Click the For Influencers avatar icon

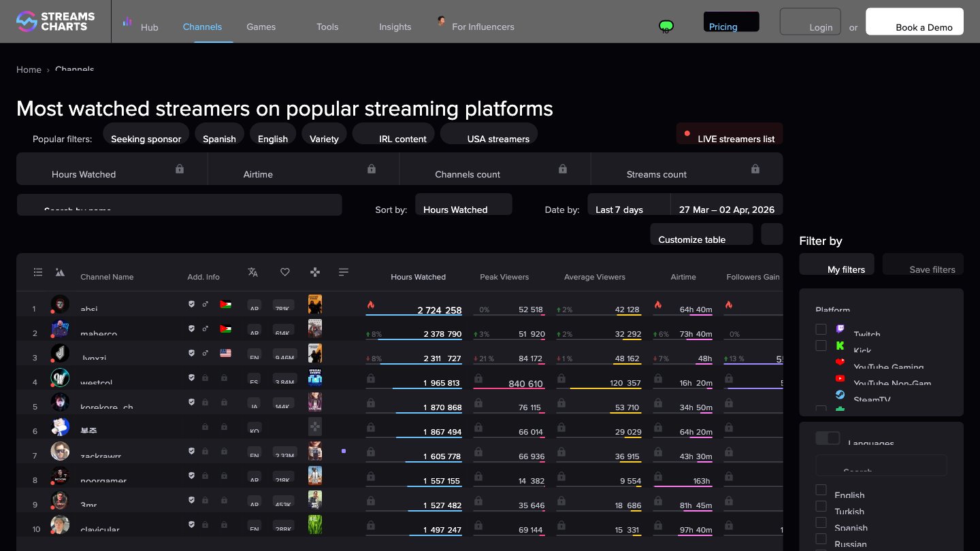pyautogui.click(x=442, y=22)
